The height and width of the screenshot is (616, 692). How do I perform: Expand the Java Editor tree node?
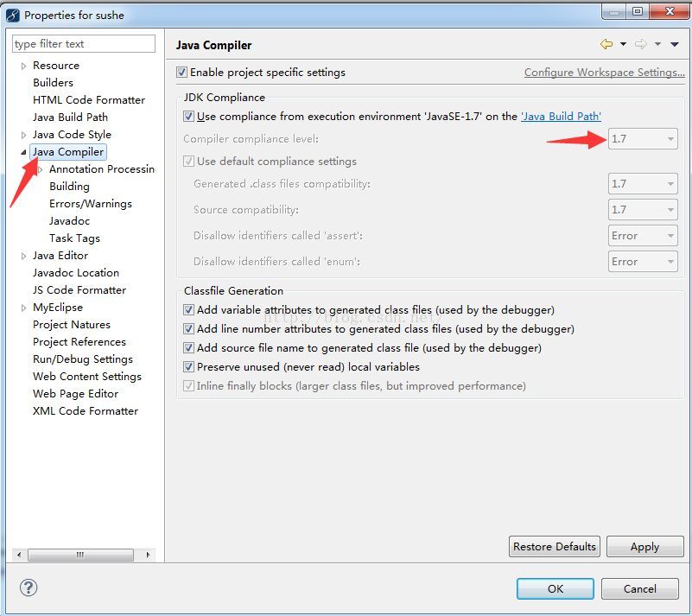click(x=23, y=256)
